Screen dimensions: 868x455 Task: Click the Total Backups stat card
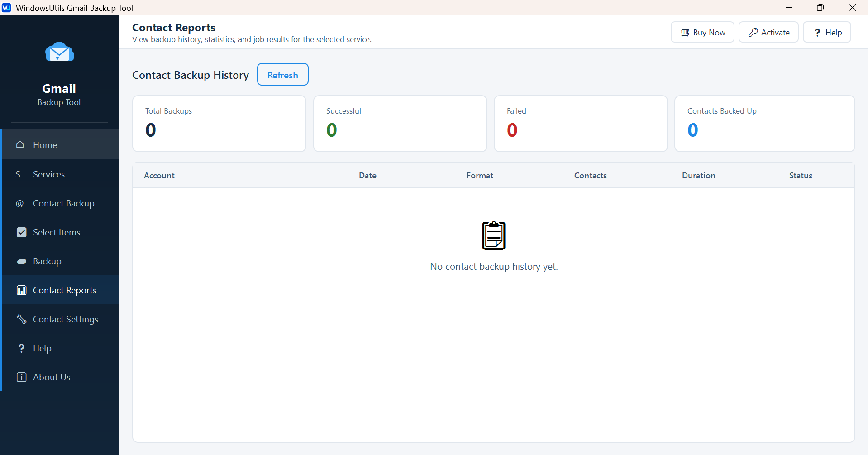point(219,124)
